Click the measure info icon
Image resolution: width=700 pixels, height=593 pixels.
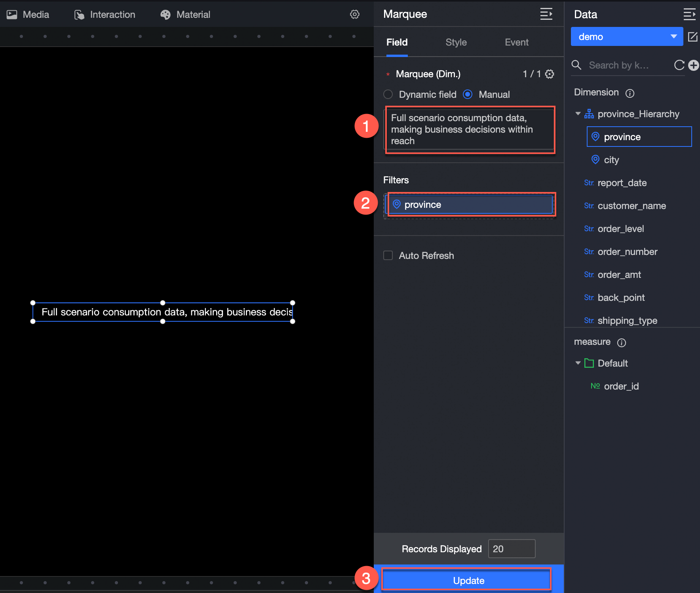[622, 342]
